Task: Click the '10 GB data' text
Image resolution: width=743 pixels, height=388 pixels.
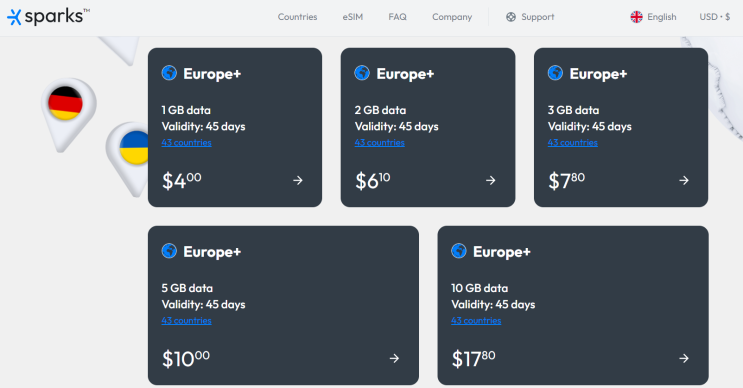Action: (x=479, y=288)
